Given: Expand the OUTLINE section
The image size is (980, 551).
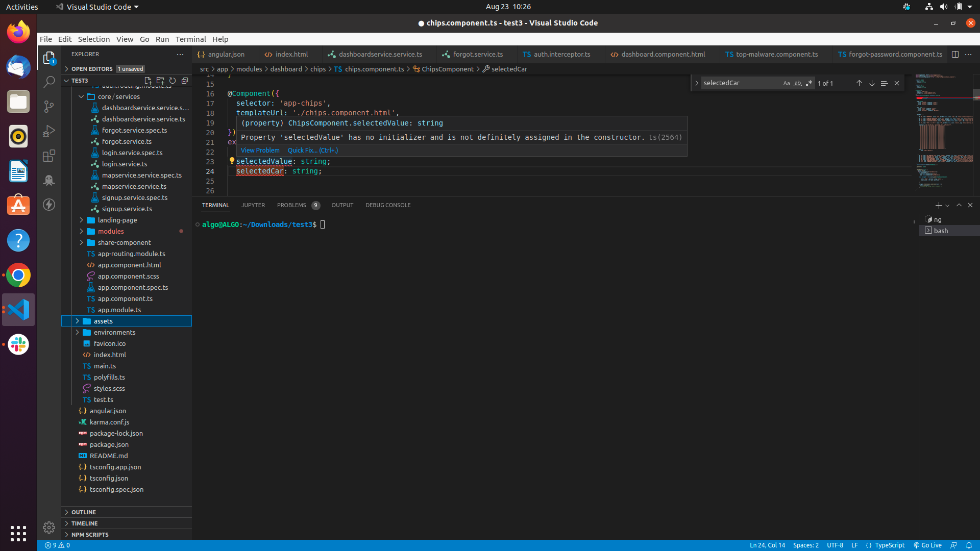Looking at the screenshot, I should click(x=84, y=512).
